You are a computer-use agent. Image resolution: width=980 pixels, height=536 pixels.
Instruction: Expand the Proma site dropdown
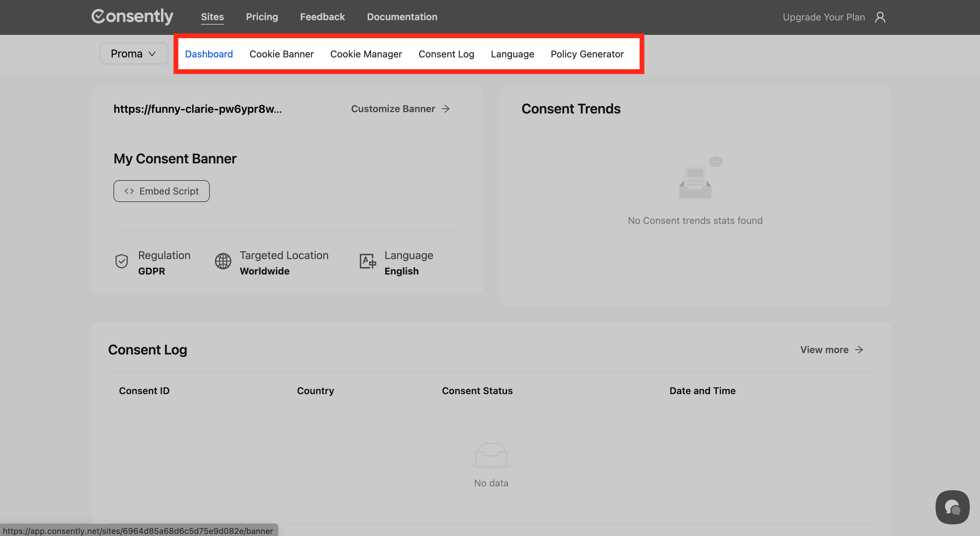(x=134, y=54)
